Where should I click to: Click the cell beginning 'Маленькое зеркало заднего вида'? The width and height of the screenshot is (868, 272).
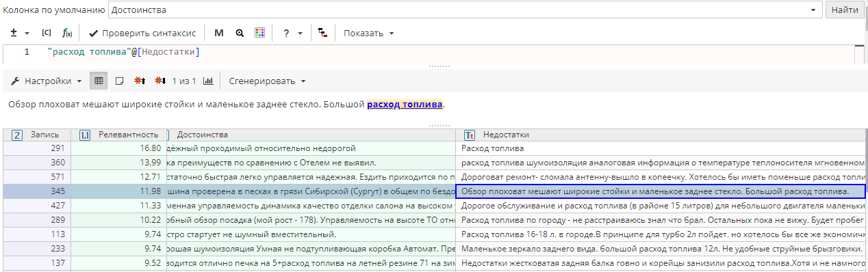661,249
